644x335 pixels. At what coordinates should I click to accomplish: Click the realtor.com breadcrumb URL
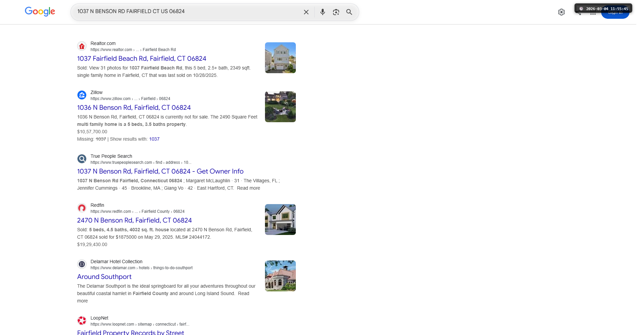[133, 50]
